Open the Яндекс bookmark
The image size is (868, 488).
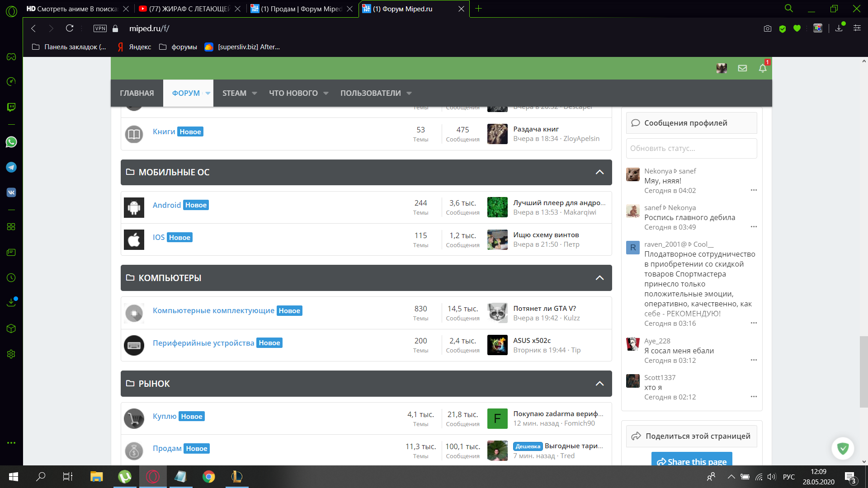(x=134, y=47)
